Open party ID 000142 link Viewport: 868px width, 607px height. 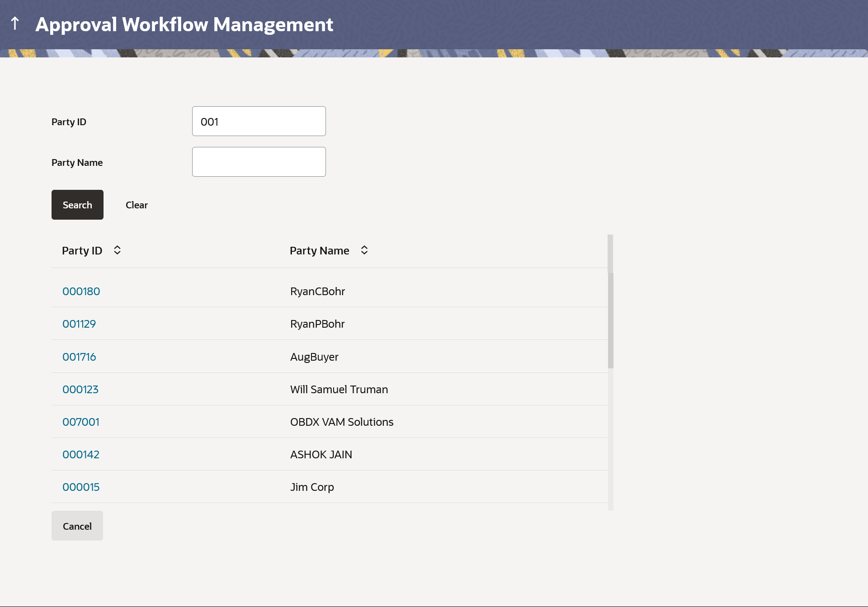pos(81,455)
